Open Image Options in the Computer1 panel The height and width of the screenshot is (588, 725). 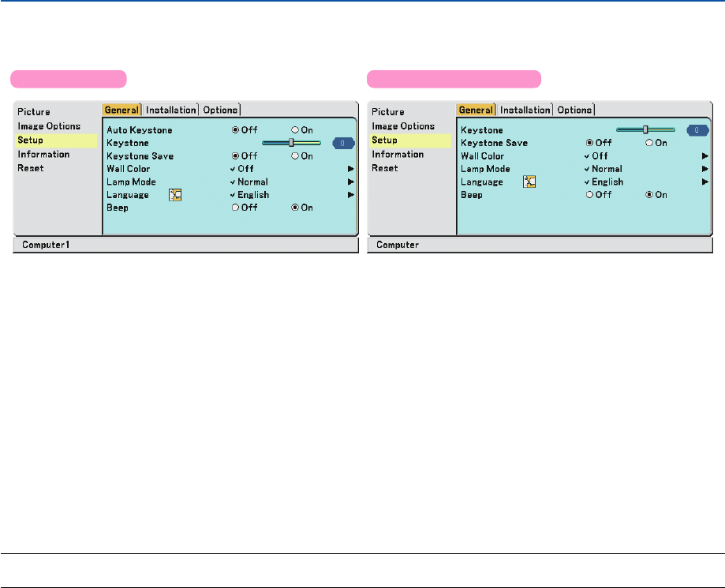[x=49, y=126]
